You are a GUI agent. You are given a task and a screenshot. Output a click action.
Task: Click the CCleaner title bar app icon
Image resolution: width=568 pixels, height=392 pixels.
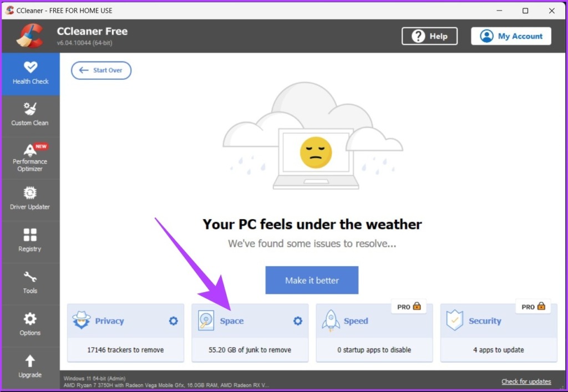point(10,10)
